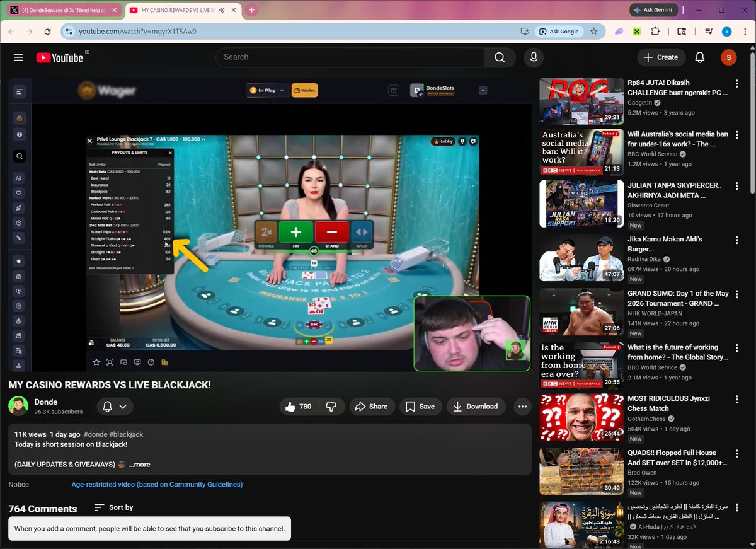Open options menu for future of working video
This screenshot has width=756, height=549.
(737, 349)
